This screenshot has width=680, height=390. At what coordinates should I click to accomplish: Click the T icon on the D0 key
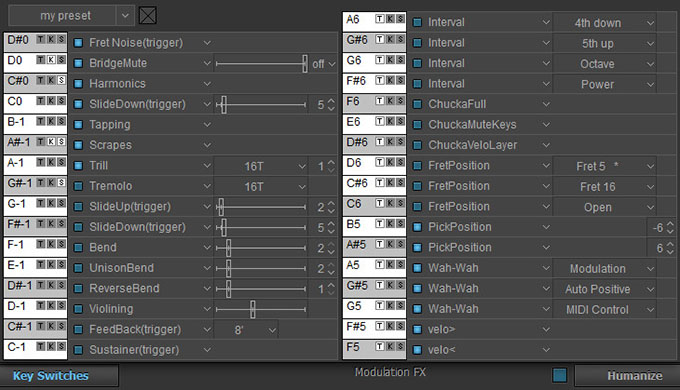click(41, 60)
